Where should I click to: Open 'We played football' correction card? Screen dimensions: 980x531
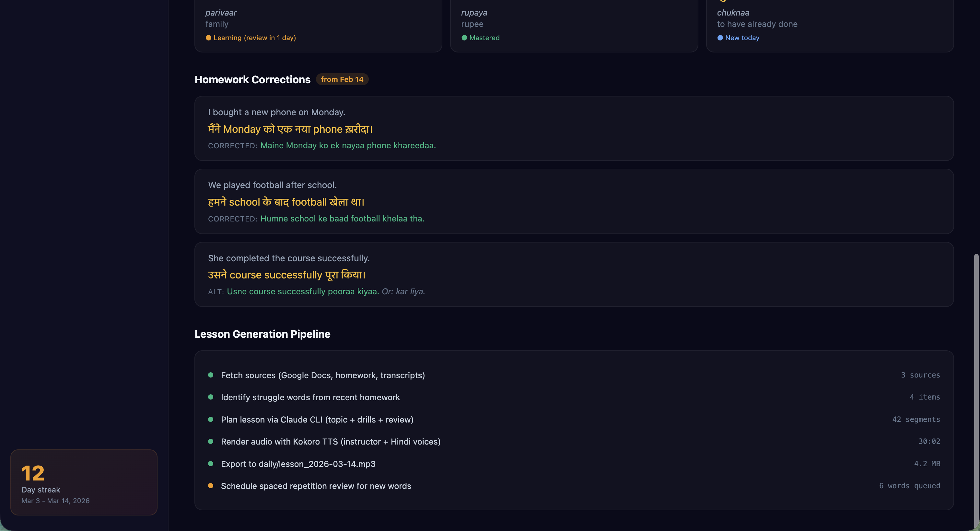click(x=574, y=201)
